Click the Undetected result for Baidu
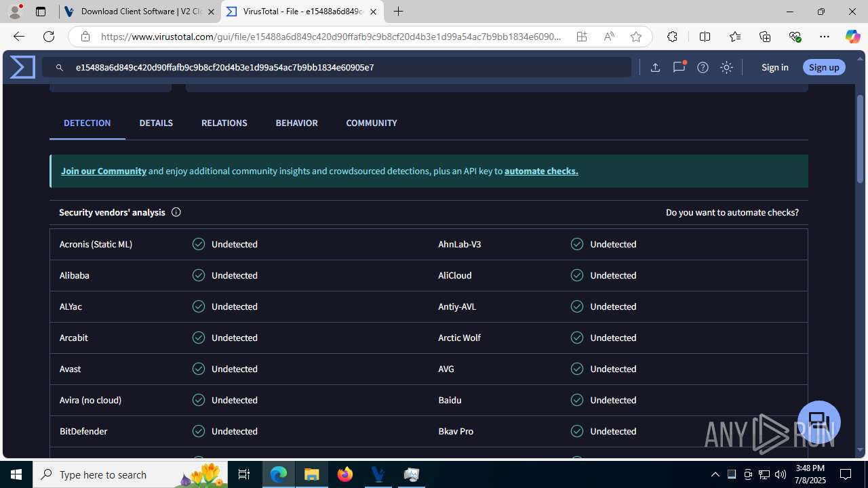Screen dimensions: 868x488 613,400
